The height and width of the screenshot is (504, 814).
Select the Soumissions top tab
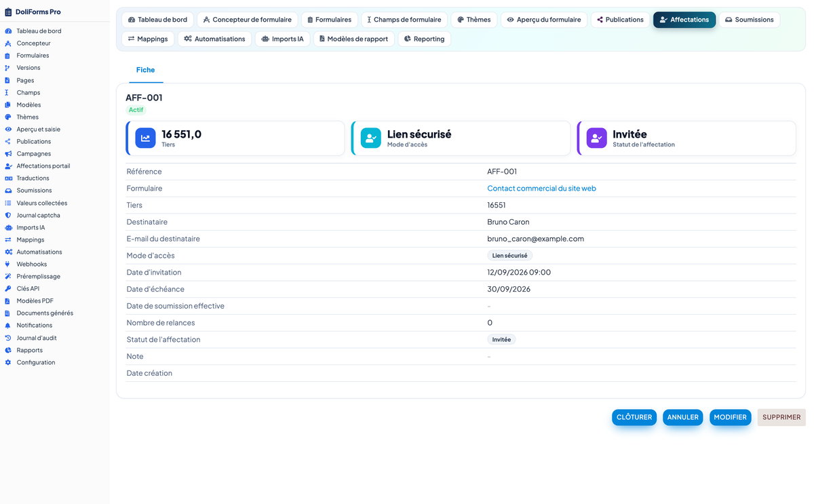pyautogui.click(x=749, y=20)
